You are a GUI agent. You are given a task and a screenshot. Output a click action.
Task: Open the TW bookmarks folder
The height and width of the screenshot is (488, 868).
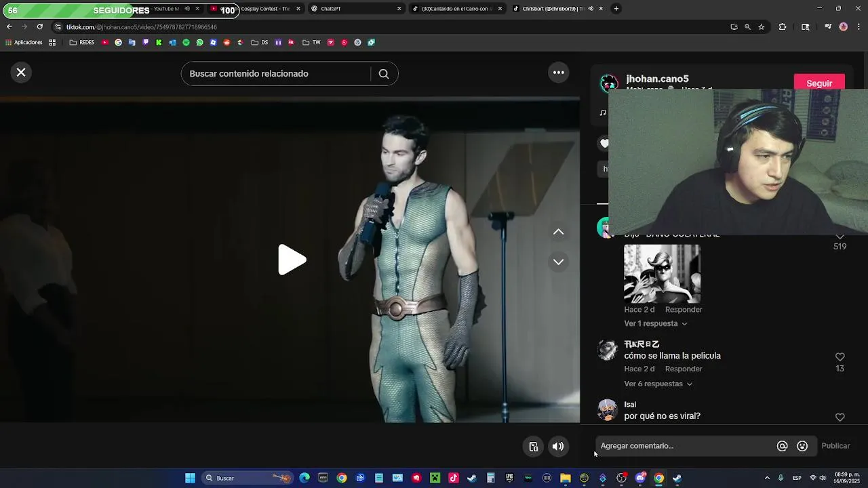[x=312, y=42]
